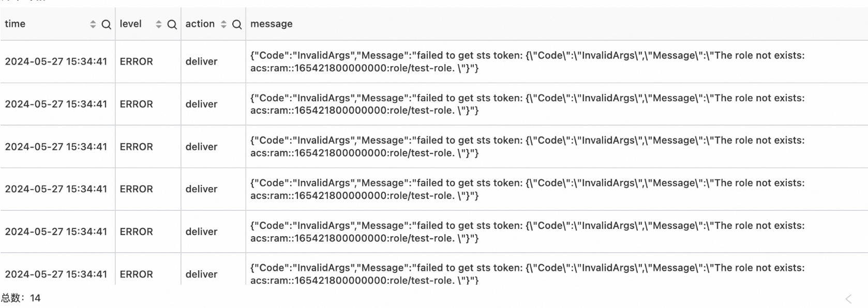The width and height of the screenshot is (868, 308).
Task: Click deliver action in the second row
Action: point(202,104)
